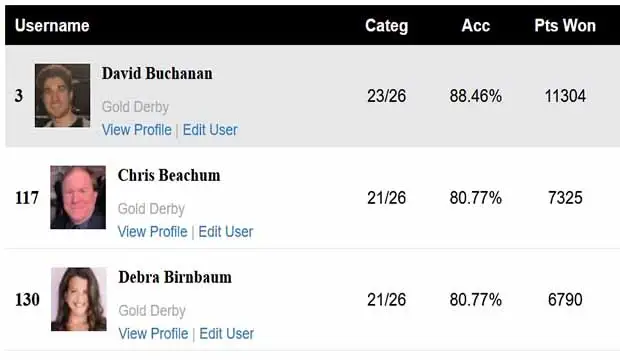Click the Chris Beachum name heading
The width and height of the screenshot is (620, 360).
(x=169, y=175)
